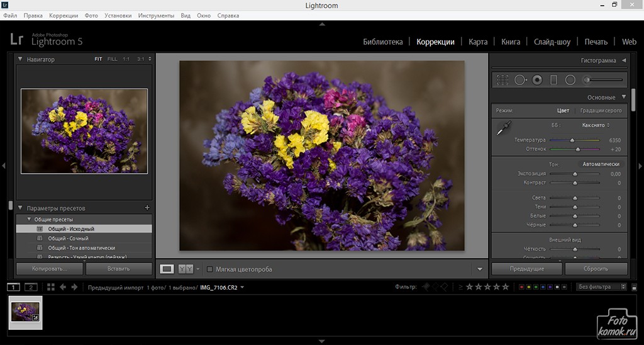Enable the Мягкая цветопроба checkbox

tap(209, 269)
